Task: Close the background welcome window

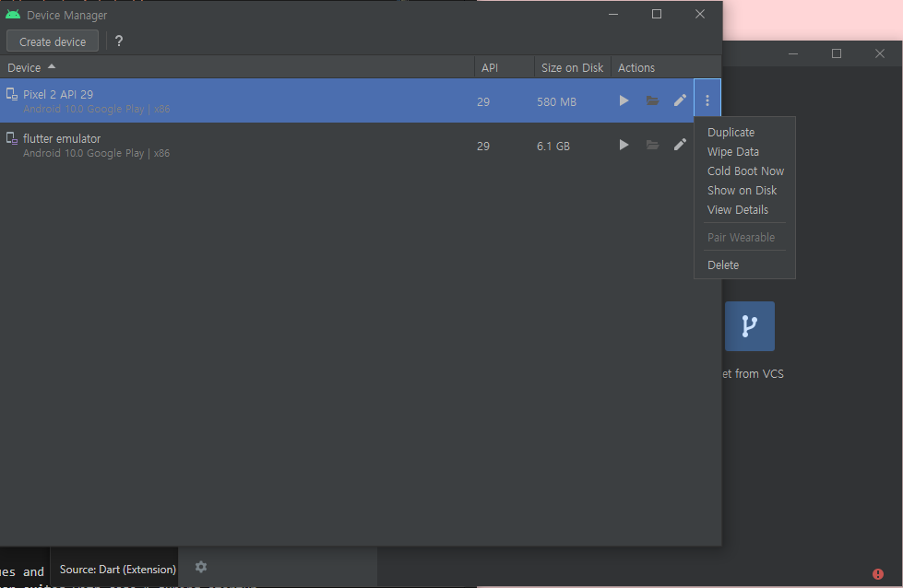Action: [879, 53]
